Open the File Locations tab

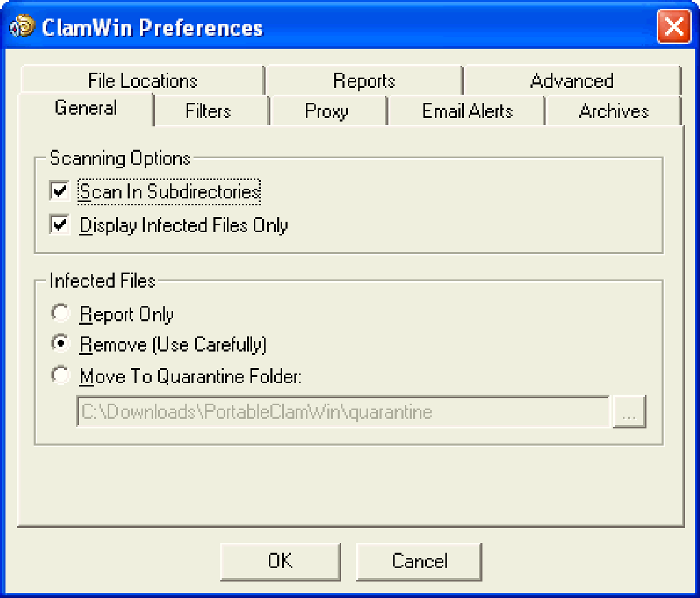[142, 81]
